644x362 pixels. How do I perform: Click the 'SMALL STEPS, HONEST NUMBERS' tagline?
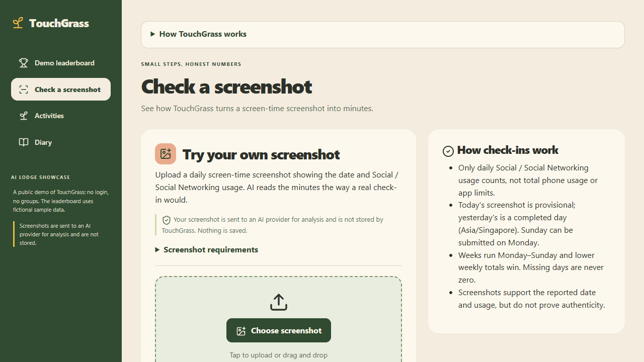point(191,64)
